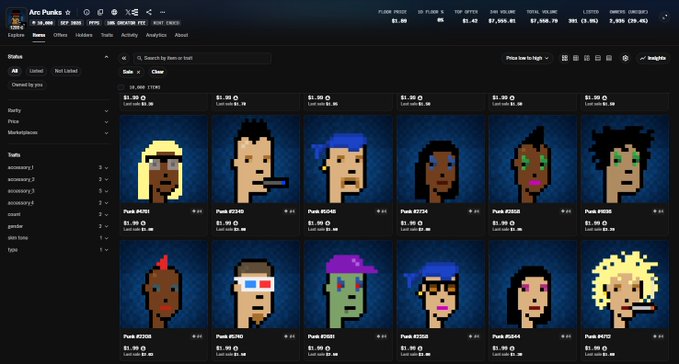The height and width of the screenshot is (364, 679).
Task: Open the Analytics tab
Action: pos(156,35)
